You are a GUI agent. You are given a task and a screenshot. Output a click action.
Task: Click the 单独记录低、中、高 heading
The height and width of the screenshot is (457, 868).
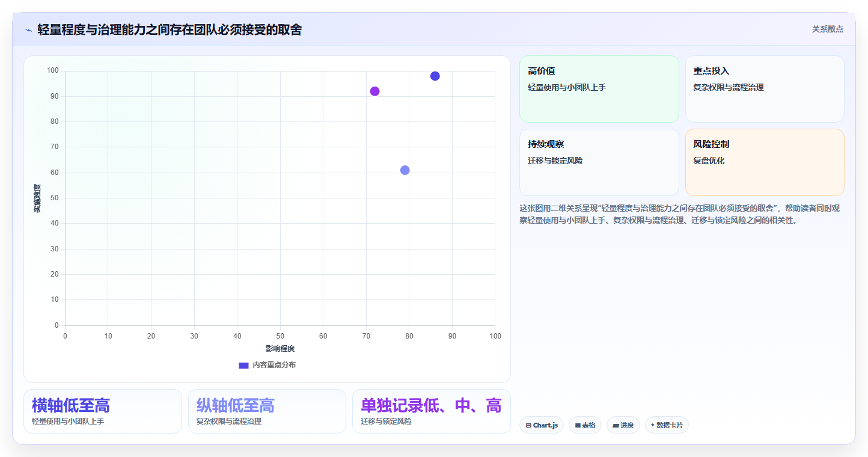(x=431, y=405)
